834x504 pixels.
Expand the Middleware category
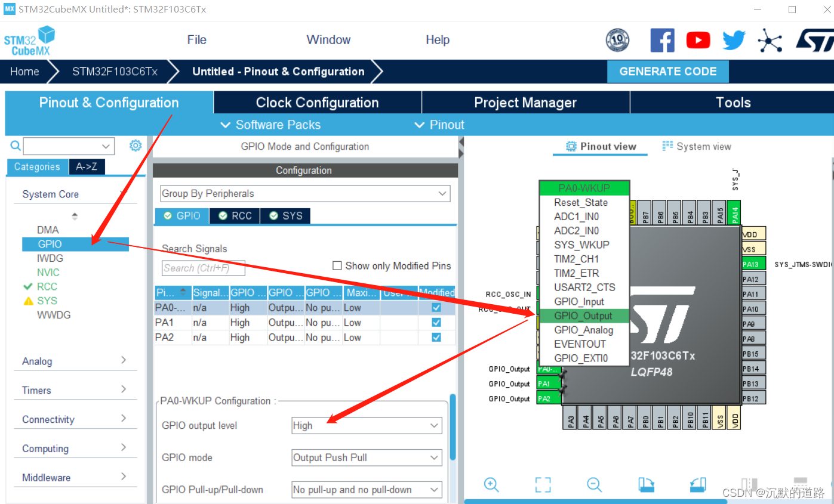pyautogui.click(x=75, y=477)
